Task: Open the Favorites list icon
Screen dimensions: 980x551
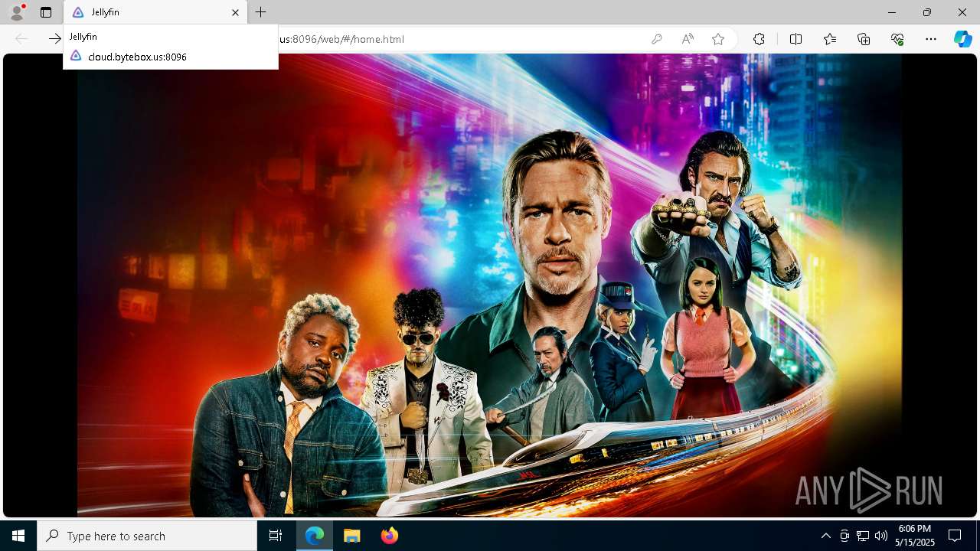Action: [830, 39]
